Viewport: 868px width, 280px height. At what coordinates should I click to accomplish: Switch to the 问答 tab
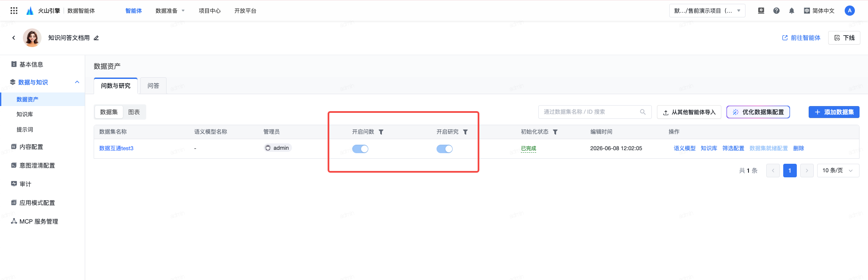click(153, 86)
